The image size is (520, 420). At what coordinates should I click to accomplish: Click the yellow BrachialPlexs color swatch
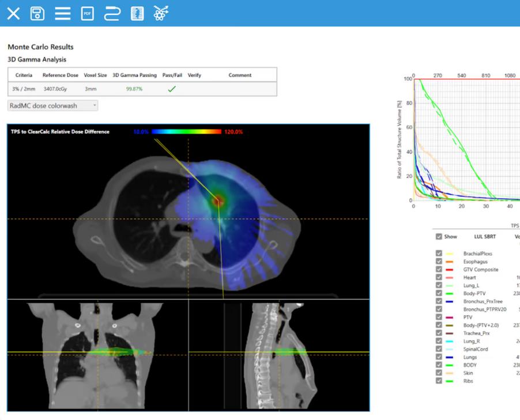coord(449,254)
